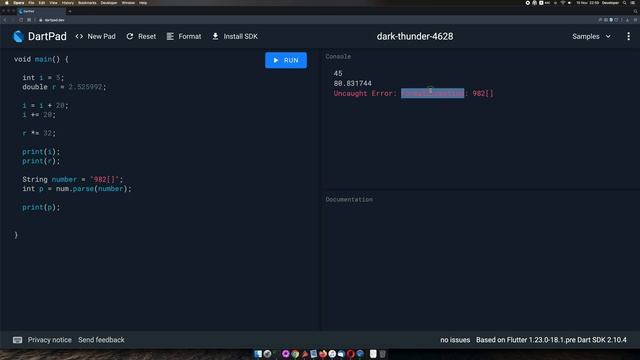The image size is (640, 360).
Task: Click 'void main() {' code line
Action: tap(41, 59)
